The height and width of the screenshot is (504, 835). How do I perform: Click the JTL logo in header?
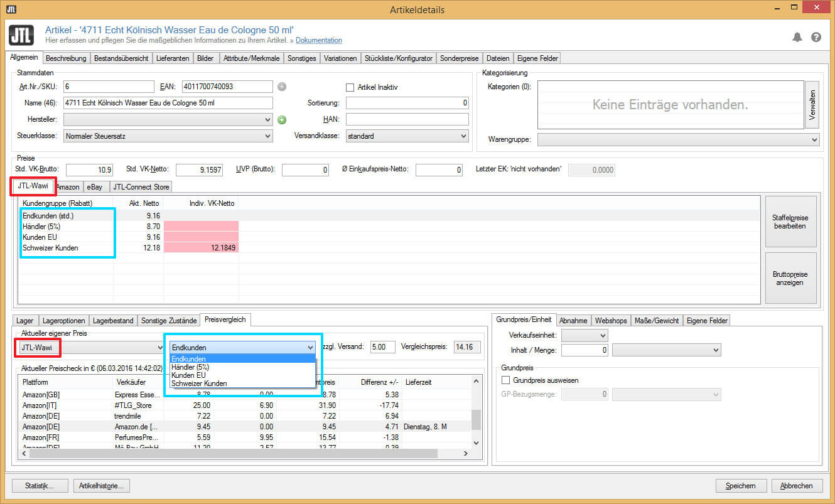tap(21, 35)
